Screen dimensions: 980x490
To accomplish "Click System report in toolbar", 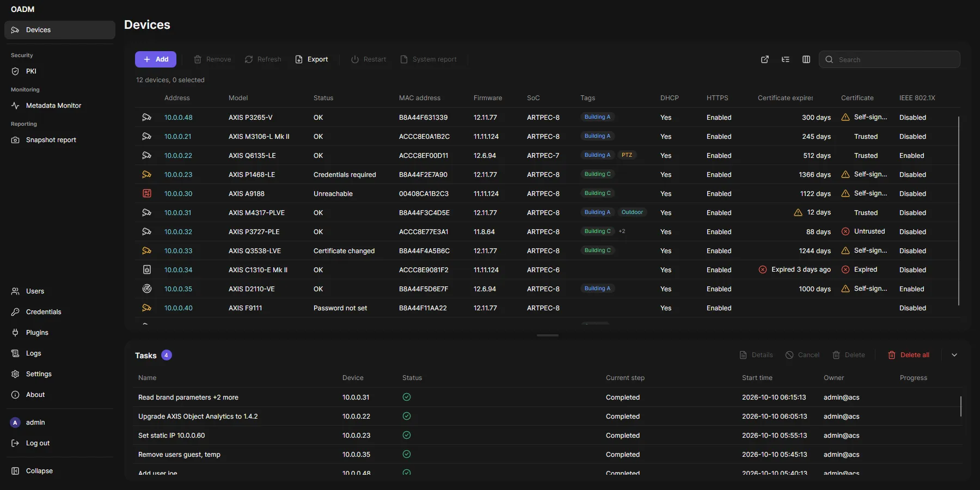I will 428,59.
